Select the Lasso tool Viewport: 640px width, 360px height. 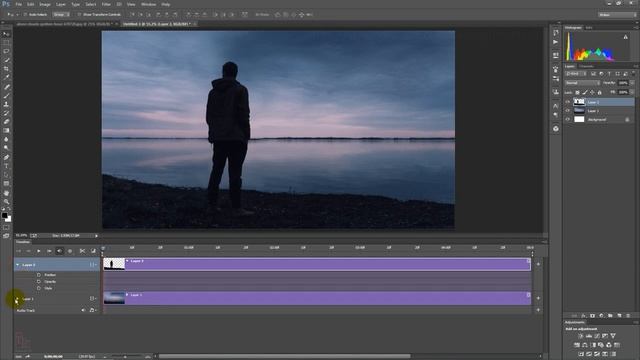[6, 51]
